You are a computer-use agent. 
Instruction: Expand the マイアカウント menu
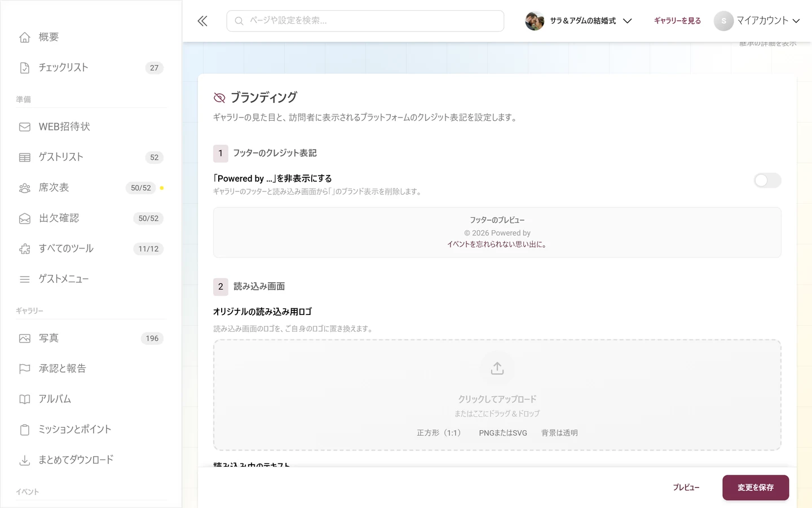tap(757, 21)
